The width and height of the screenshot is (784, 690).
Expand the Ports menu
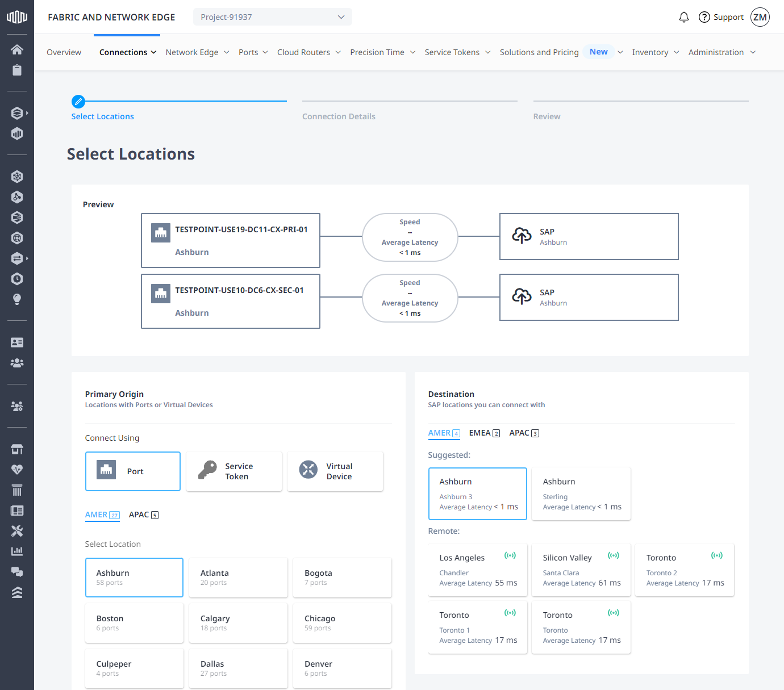tap(253, 52)
